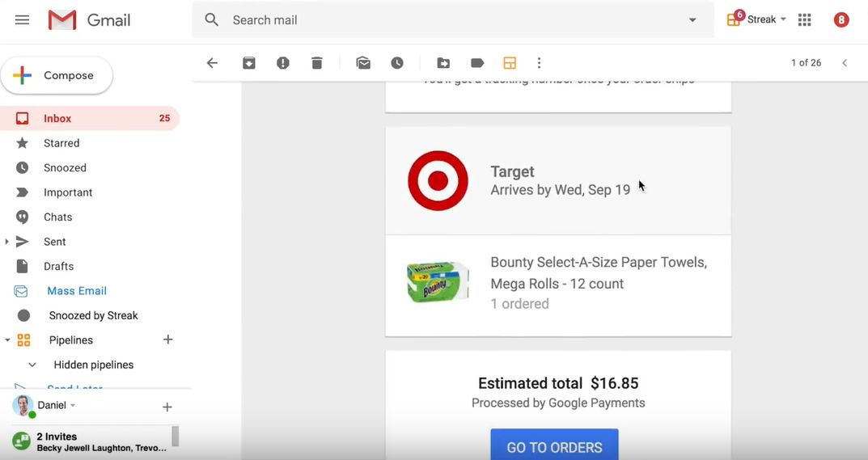Open the Drafts folder
Screen dimensions: 868x460
click(58, 266)
